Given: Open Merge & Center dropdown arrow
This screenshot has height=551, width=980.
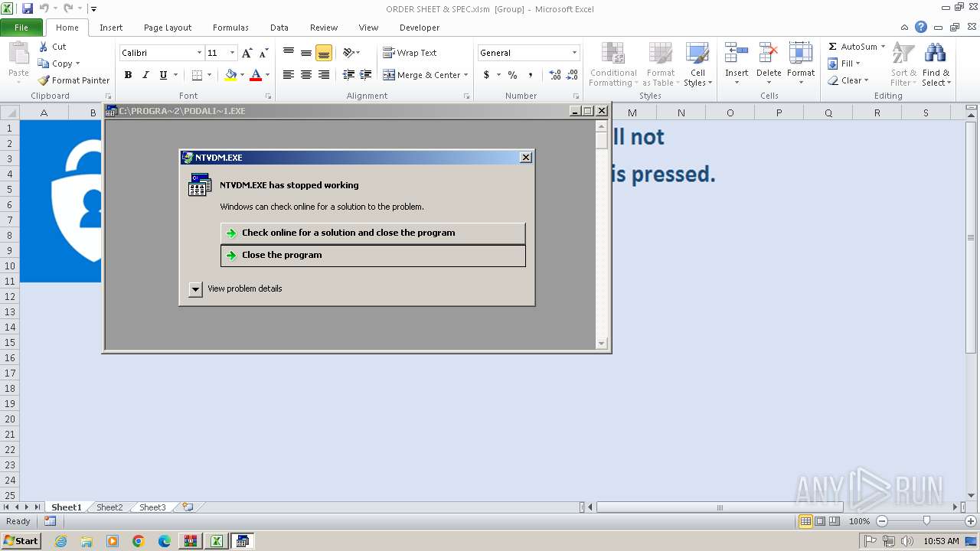Looking at the screenshot, I should coord(465,75).
